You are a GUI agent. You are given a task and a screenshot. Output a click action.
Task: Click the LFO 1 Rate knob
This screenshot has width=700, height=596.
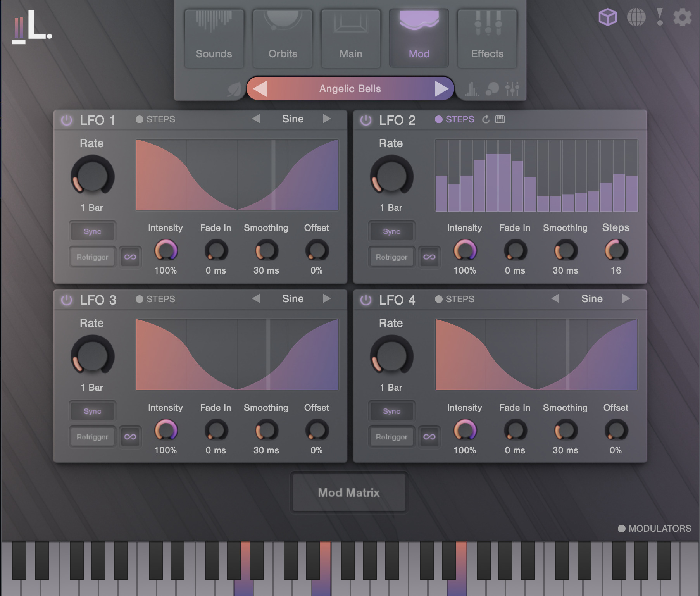(92, 175)
